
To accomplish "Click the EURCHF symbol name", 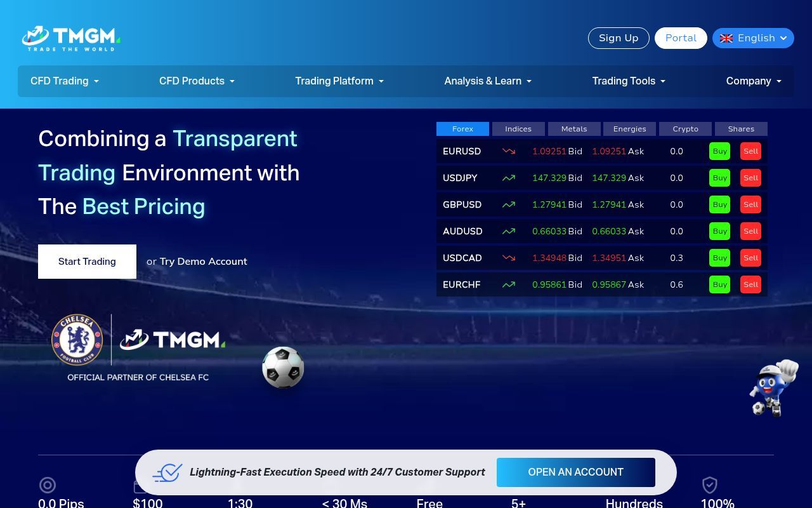I will click(x=461, y=284).
